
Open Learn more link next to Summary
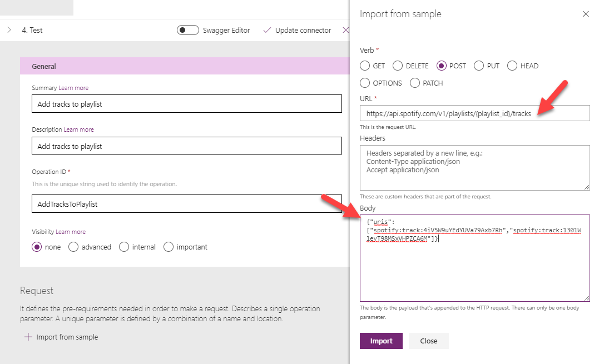click(73, 88)
